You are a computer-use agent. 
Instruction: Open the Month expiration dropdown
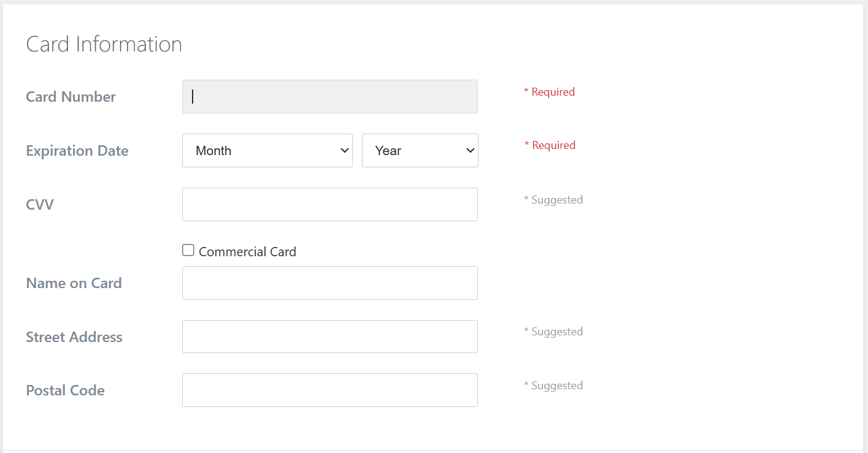[267, 151]
